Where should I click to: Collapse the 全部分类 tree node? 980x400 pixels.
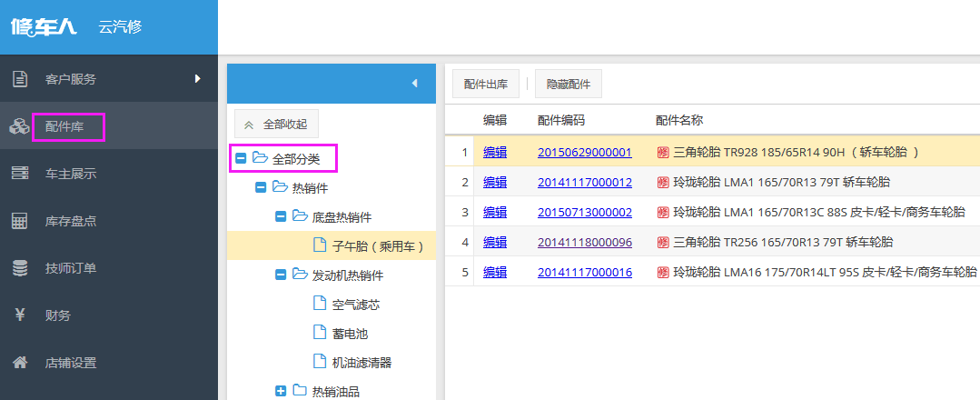click(241, 159)
